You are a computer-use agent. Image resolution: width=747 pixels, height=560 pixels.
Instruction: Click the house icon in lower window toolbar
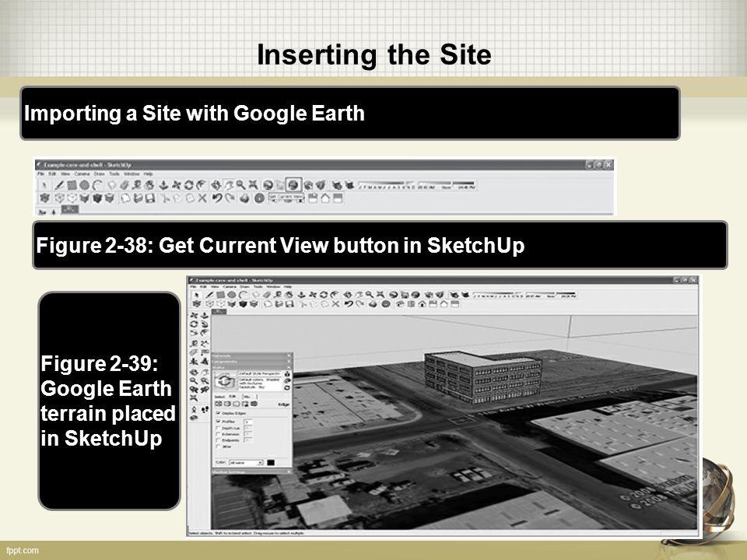[422, 304]
